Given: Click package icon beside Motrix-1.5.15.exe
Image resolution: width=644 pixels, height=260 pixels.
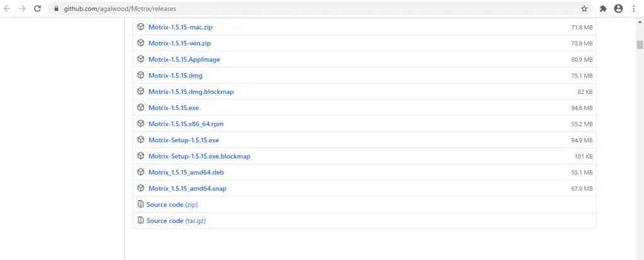Looking at the screenshot, I should point(141,108).
